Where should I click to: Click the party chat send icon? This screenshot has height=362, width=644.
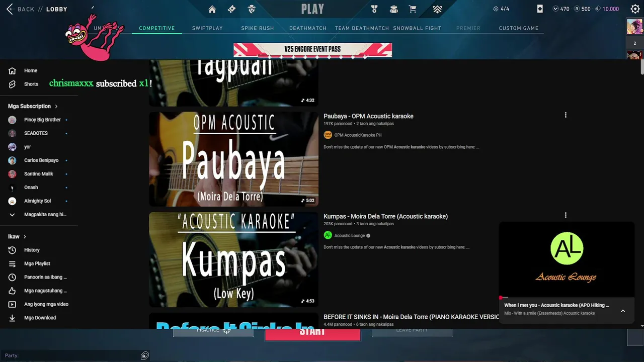(145, 355)
